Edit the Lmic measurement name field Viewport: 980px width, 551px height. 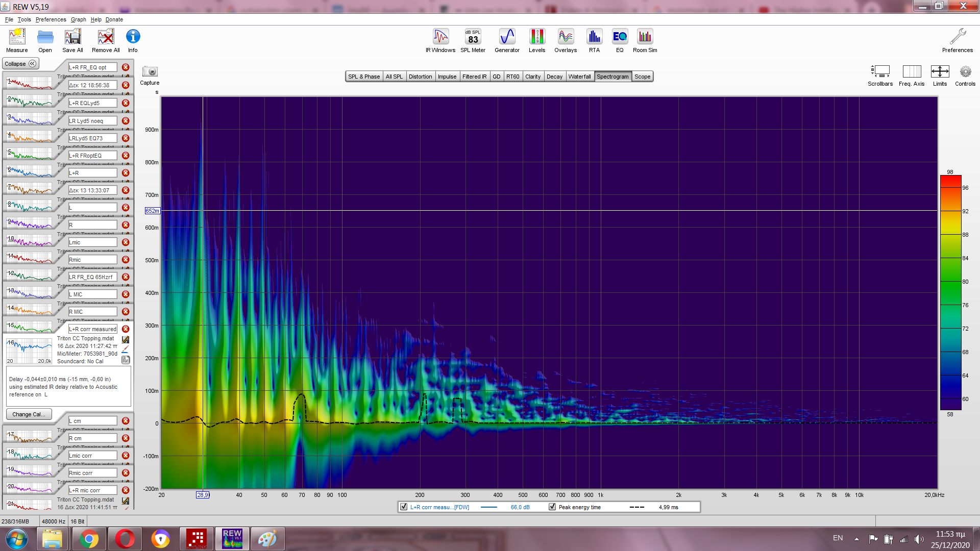92,242
